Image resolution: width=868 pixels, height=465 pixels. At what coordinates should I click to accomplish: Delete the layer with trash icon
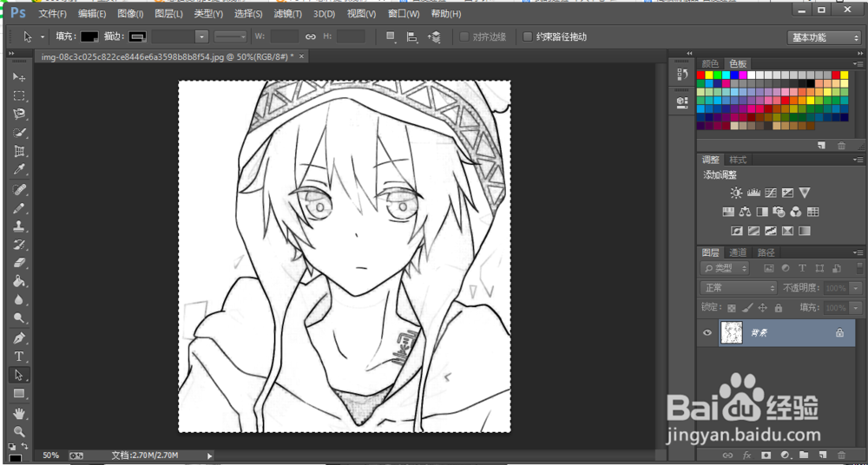(841, 455)
